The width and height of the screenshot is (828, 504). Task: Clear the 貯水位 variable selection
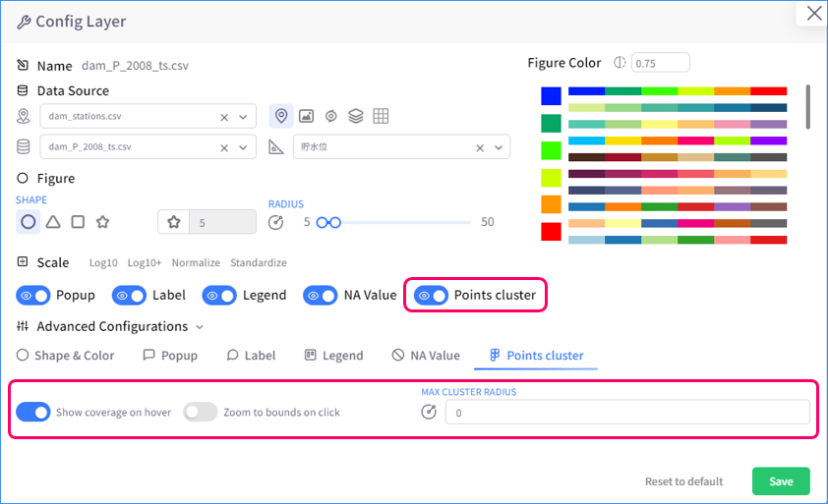[x=480, y=147]
